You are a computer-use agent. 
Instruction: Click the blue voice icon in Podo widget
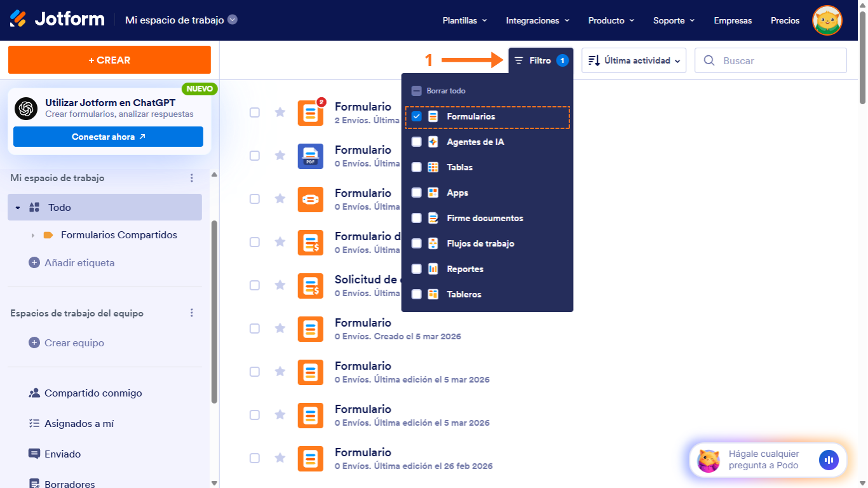(829, 459)
